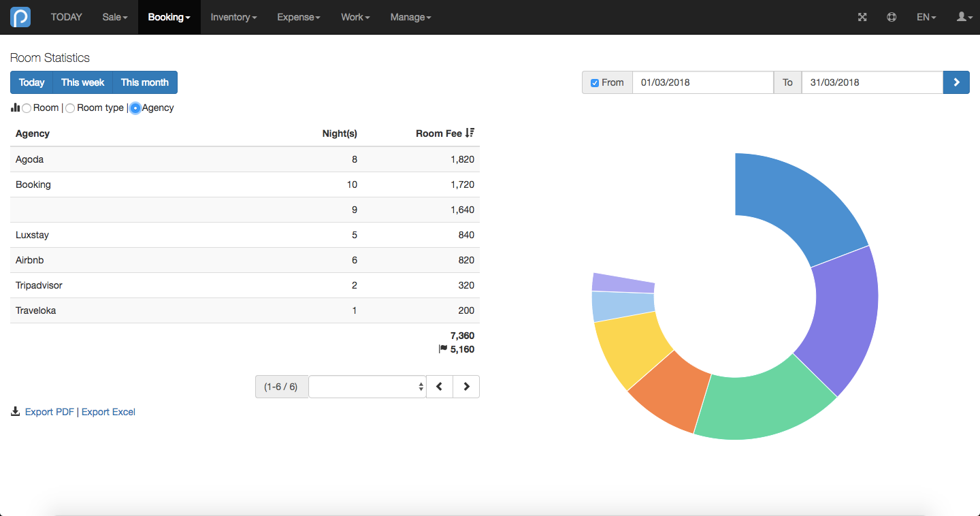The image size is (980, 516).
Task: Open the Inventory menu
Action: coord(233,17)
